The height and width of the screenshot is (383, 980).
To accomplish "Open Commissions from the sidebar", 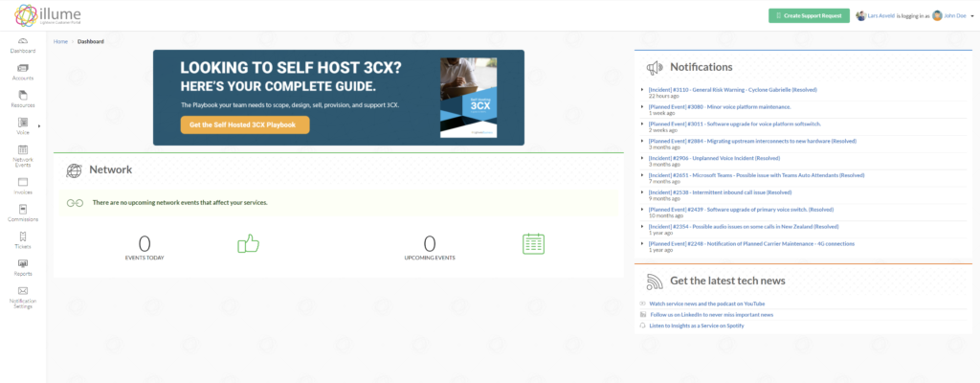I will point(23,213).
